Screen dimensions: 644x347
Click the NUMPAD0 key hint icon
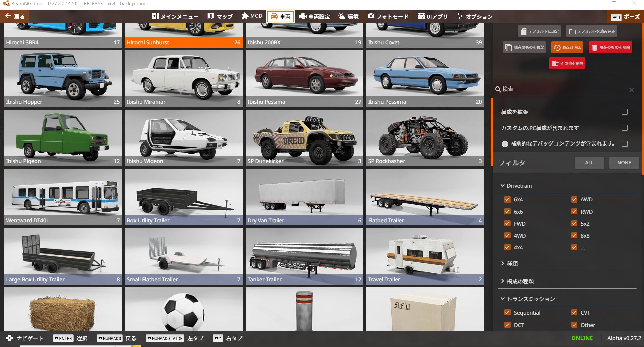click(109, 338)
